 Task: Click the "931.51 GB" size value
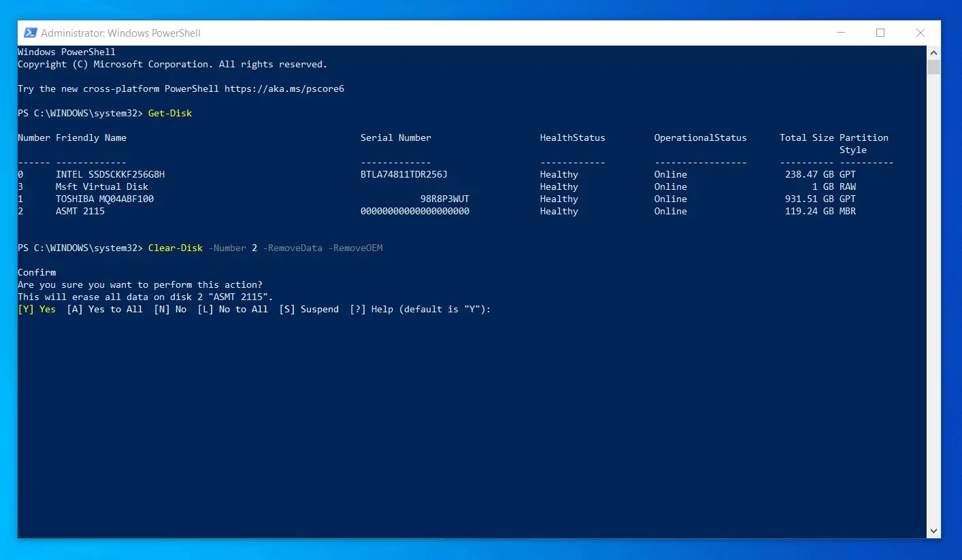pyautogui.click(x=810, y=199)
